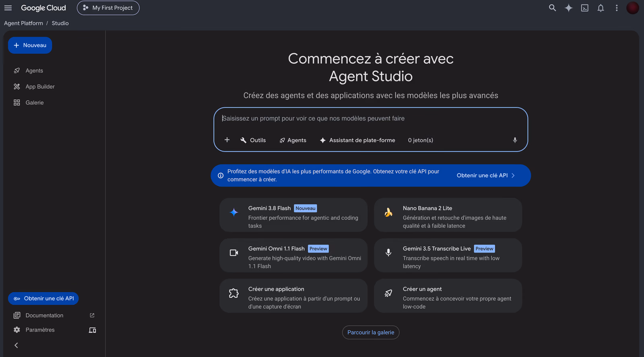Click the Gemini sparkle icon on 3.8 Flash card
This screenshot has width=644, height=357.
(x=234, y=212)
